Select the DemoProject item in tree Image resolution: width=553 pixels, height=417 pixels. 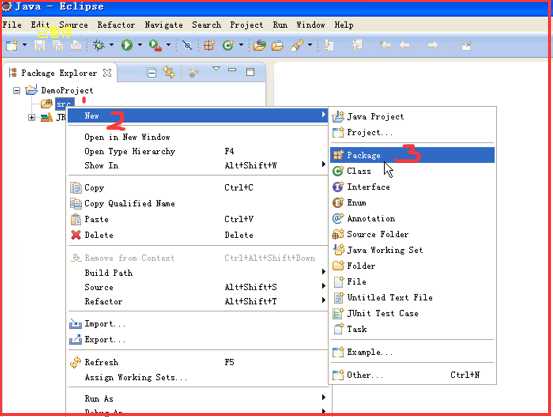(67, 91)
